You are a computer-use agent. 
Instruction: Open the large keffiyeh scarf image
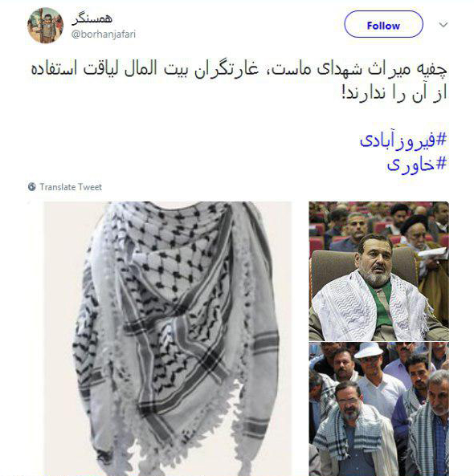click(168, 339)
